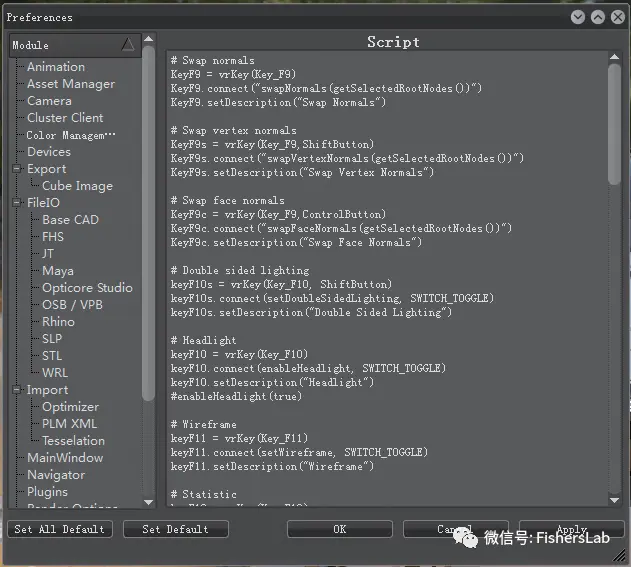
Task: Click the '# Swap normals' comment line
Action: click(x=212, y=60)
